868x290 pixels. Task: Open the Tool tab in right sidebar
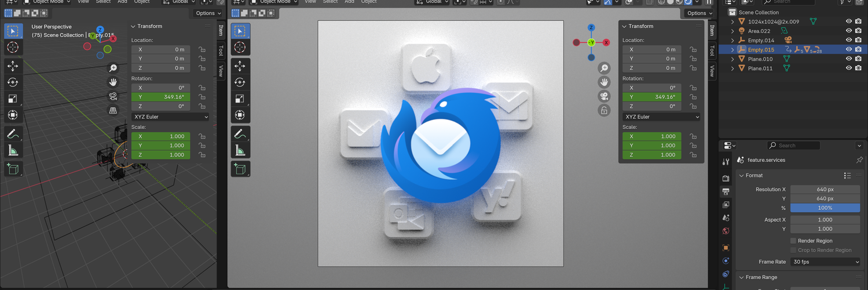coord(712,50)
